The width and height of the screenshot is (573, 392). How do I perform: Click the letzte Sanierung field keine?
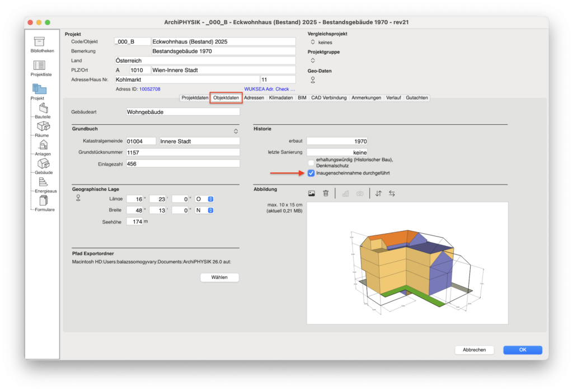(337, 153)
